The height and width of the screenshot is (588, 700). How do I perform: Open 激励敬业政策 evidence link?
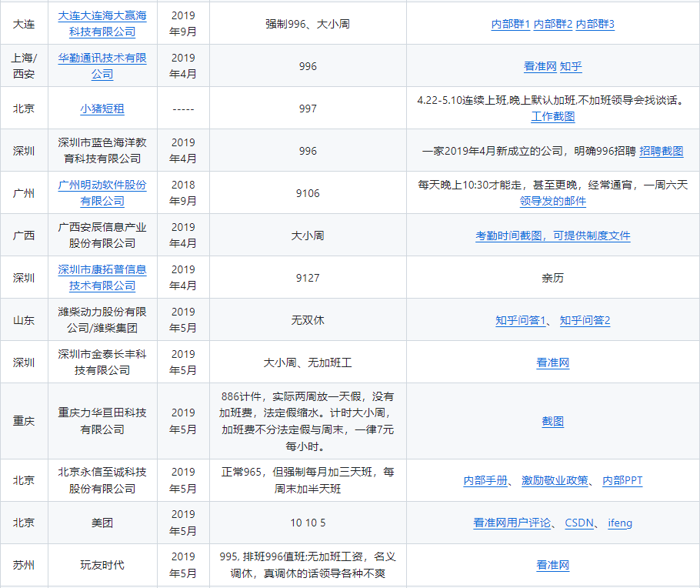point(555,480)
